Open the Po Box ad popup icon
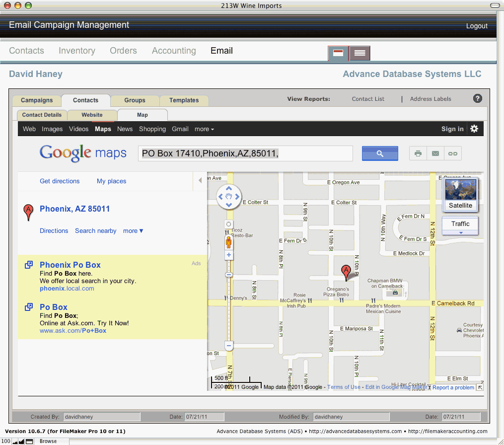Screen dimensions: 504x445 point(29,307)
